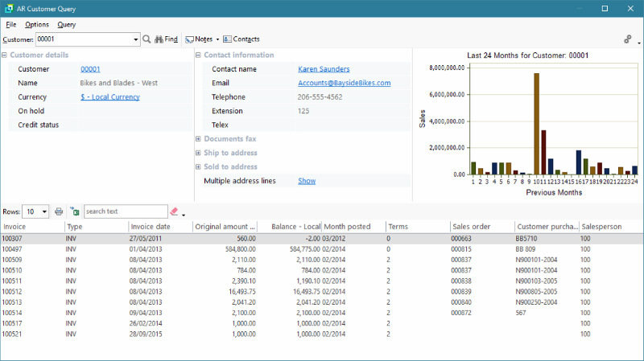Click the Accounts@BaysideBikes.com email link
Image resolution: width=644 pixels, height=361 pixels.
[345, 83]
